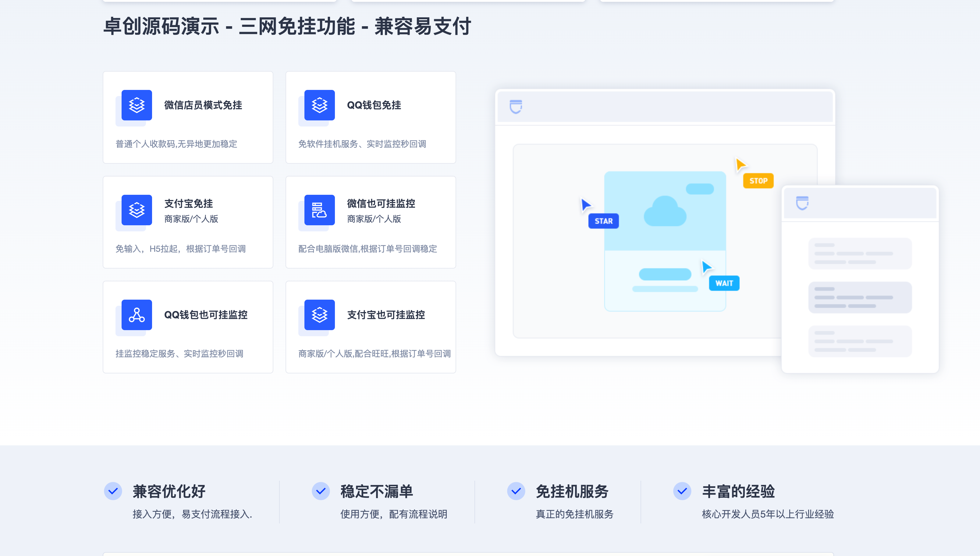The image size is (980, 556).
Task: Click the 丰富的经验 feature heading
Action: 738,491
